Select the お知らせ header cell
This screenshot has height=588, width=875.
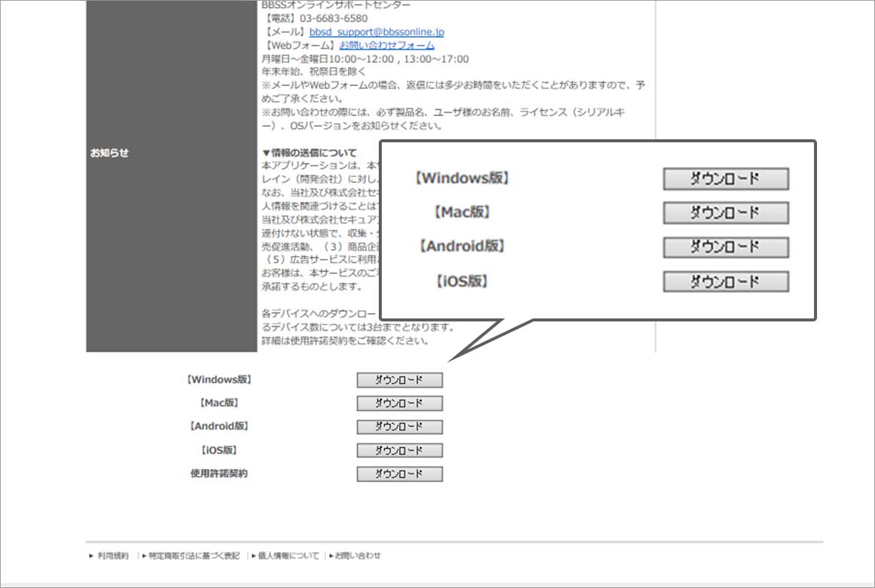click(x=110, y=153)
